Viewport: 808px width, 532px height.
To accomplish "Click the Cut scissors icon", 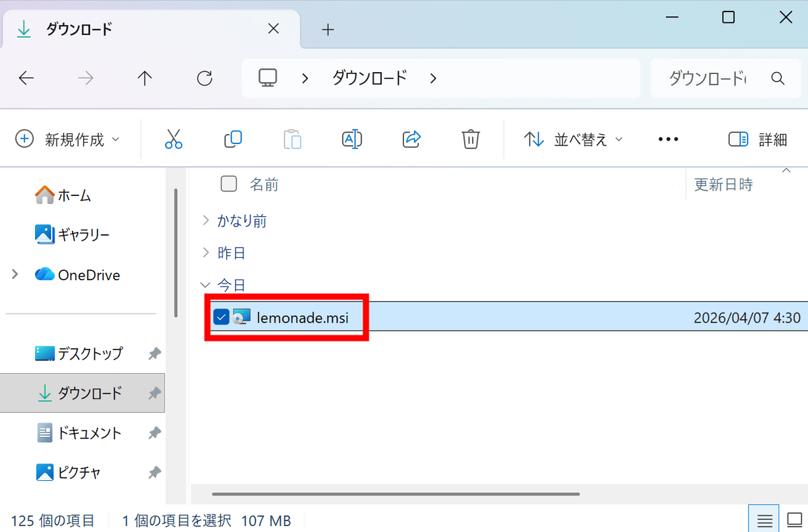I will [174, 139].
